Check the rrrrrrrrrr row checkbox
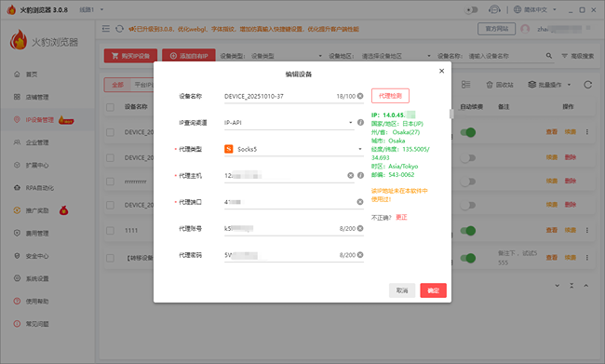The image size is (605, 364). (x=110, y=182)
